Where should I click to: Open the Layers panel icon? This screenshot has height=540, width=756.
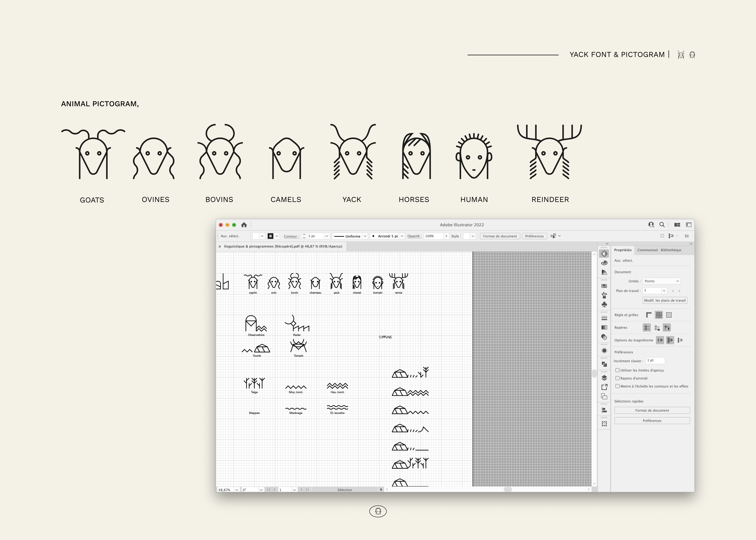tap(604, 378)
